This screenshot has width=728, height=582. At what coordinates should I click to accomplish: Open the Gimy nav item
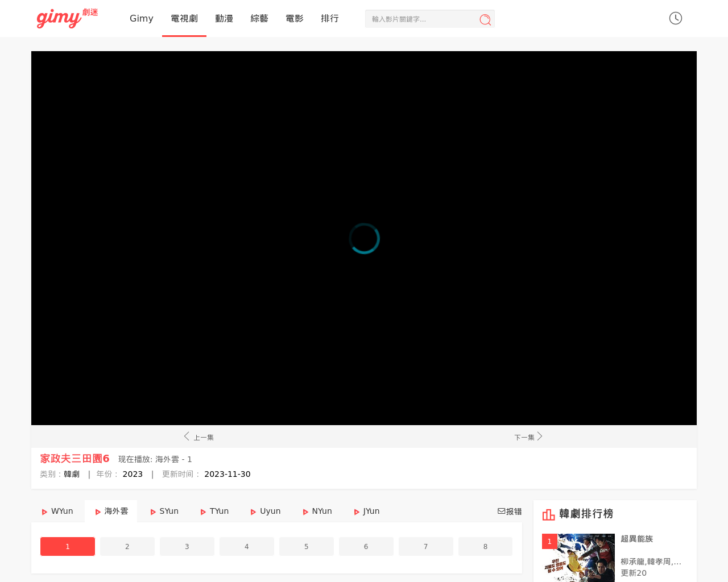142,18
